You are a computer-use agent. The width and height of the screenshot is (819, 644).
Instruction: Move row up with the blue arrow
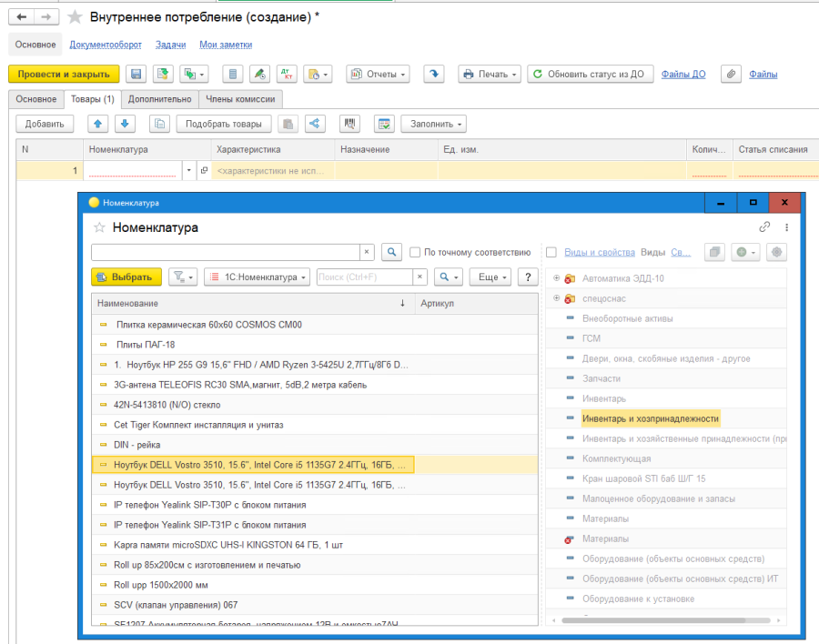[97, 124]
